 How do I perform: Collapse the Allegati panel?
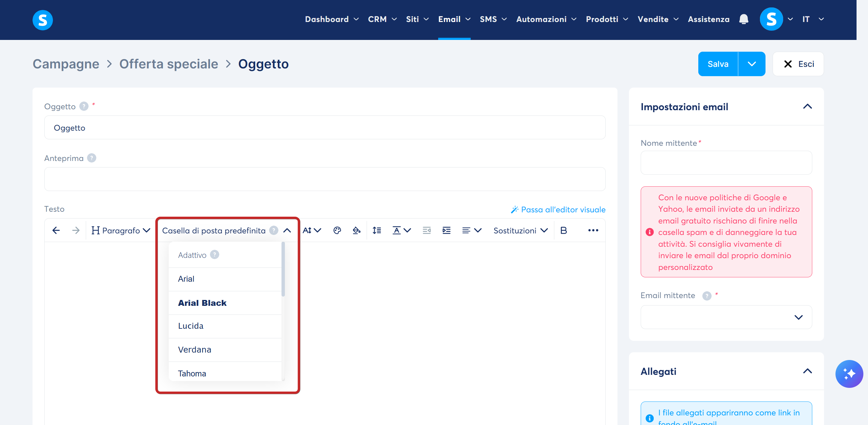[807, 371]
